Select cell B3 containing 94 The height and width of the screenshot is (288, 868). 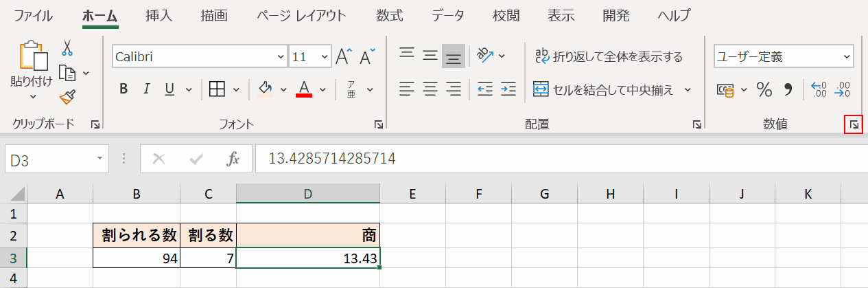pos(137,258)
